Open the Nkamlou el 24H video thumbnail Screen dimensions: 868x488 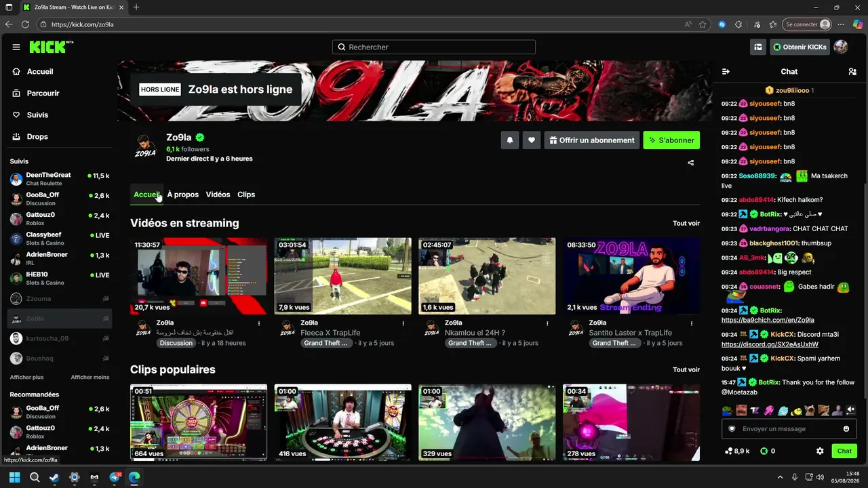tap(487, 276)
